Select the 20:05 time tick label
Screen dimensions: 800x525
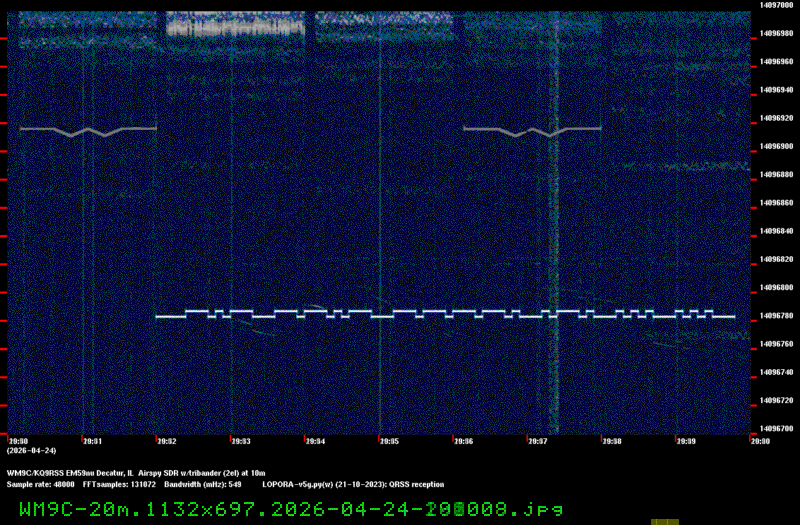coord(389,441)
